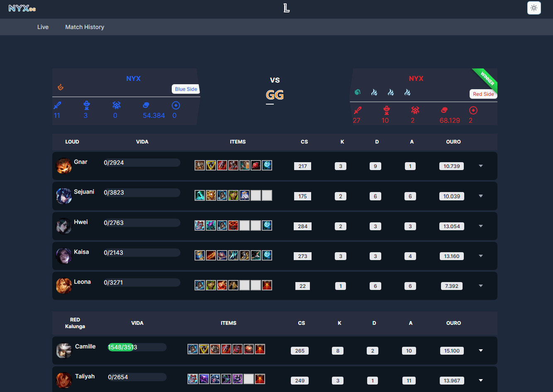The image size is (553, 392).
Task: Click the center L league logo
Action: pos(286,8)
